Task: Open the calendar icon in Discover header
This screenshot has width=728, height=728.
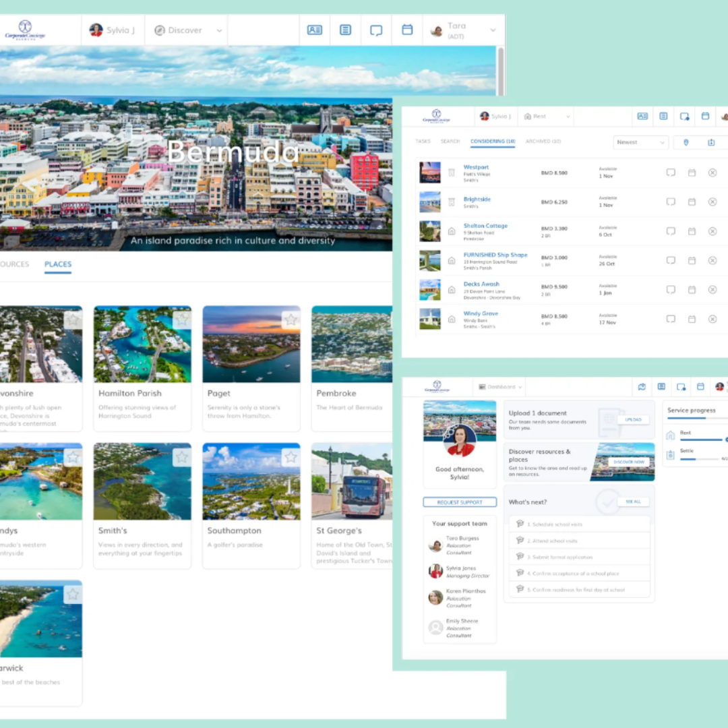Action: tap(407, 30)
